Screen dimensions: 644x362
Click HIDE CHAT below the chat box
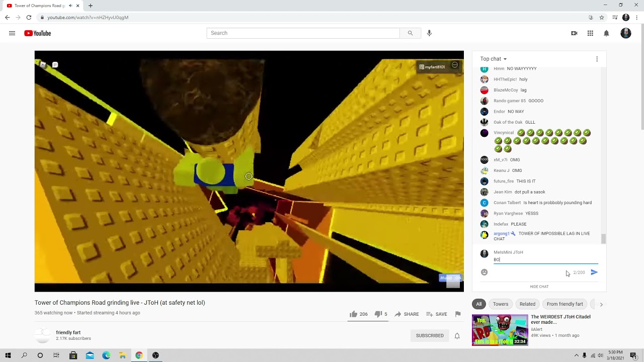tap(539, 287)
